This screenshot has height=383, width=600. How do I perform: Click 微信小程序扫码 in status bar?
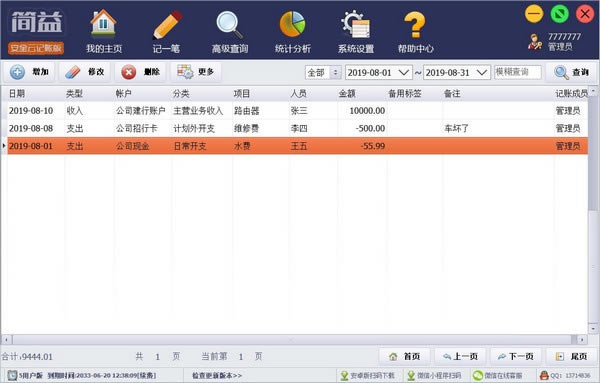pos(434,376)
